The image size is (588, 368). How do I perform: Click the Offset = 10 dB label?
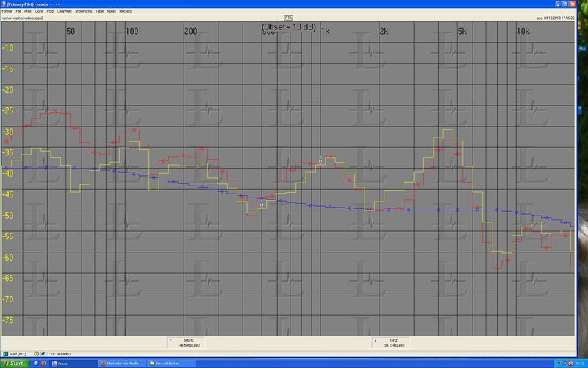(289, 27)
